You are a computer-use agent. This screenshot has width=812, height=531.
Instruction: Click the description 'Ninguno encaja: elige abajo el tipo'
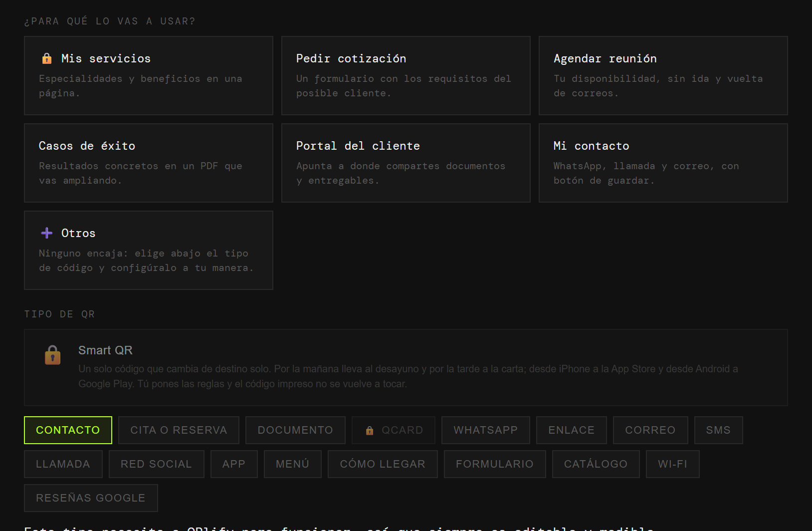coord(144,254)
